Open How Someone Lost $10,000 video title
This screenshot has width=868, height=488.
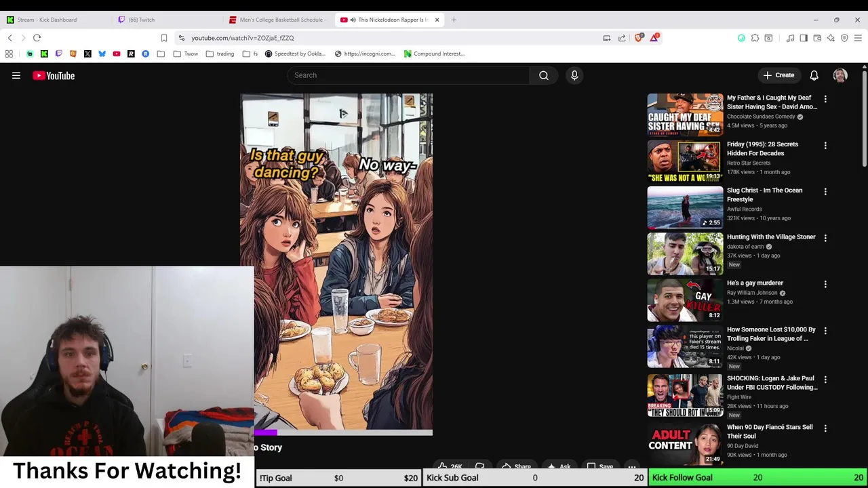pyautogui.click(x=771, y=333)
